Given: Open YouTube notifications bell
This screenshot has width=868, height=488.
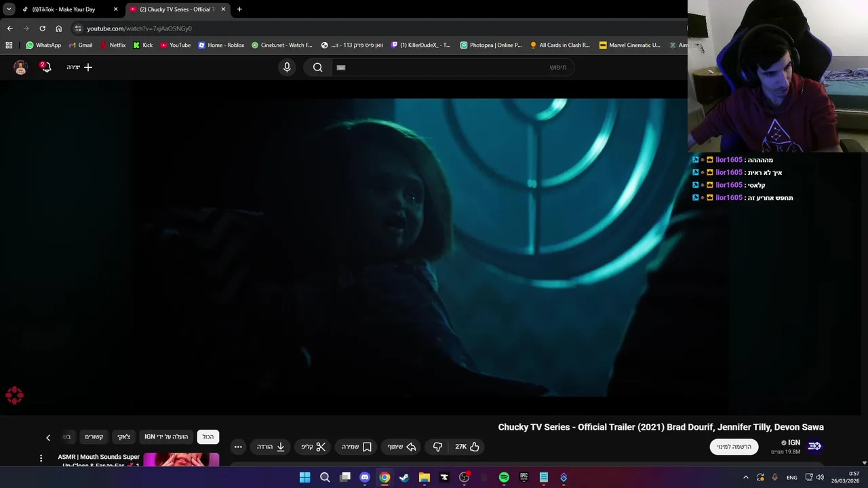Looking at the screenshot, I should tap(45, 67).
